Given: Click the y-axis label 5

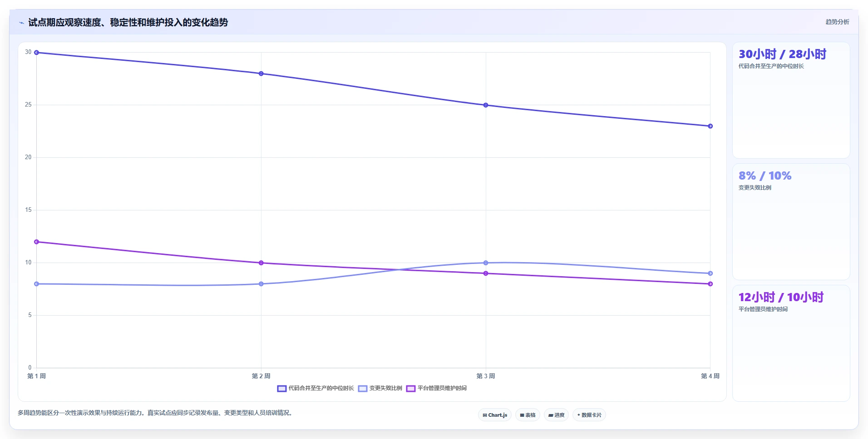Looking at the screenshot, I should click(x=30, y=315).
